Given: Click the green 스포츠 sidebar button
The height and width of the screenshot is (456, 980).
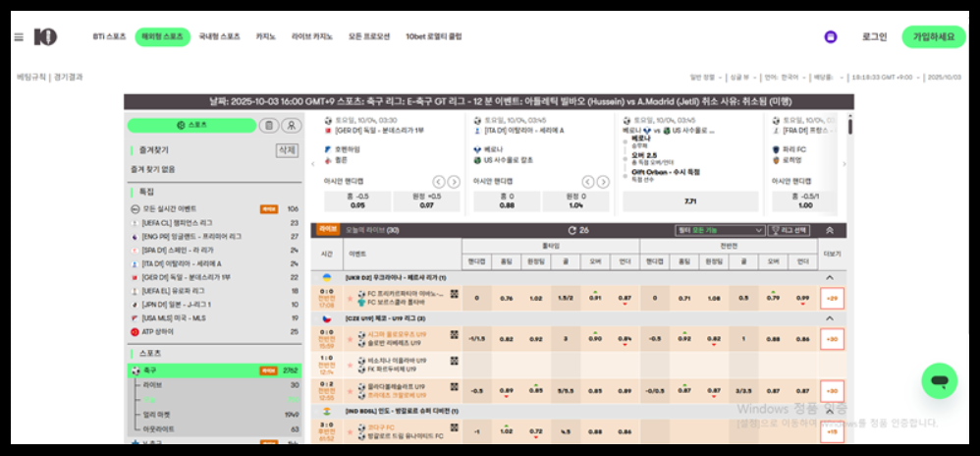Looking at the screenshot, I should pos(191,125).
